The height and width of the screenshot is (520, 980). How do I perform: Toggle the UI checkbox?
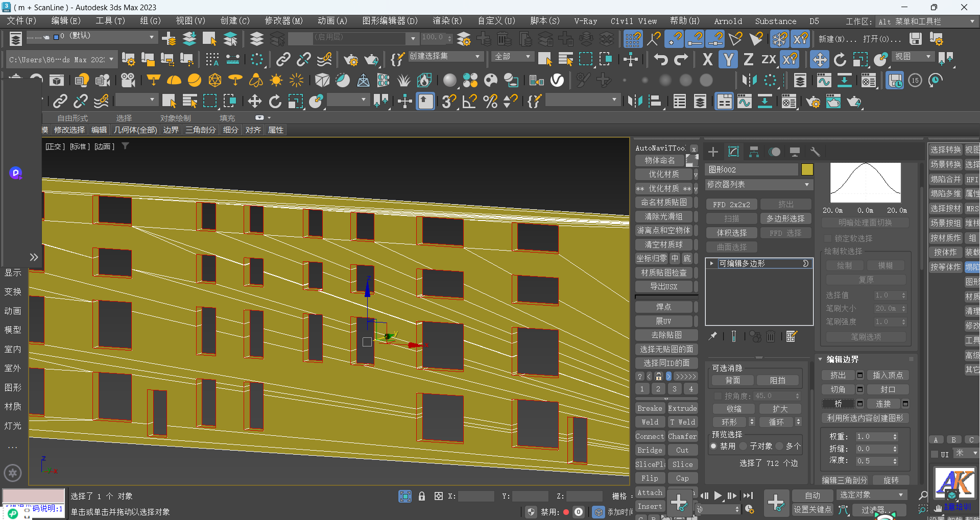click(x=935, y=454)
